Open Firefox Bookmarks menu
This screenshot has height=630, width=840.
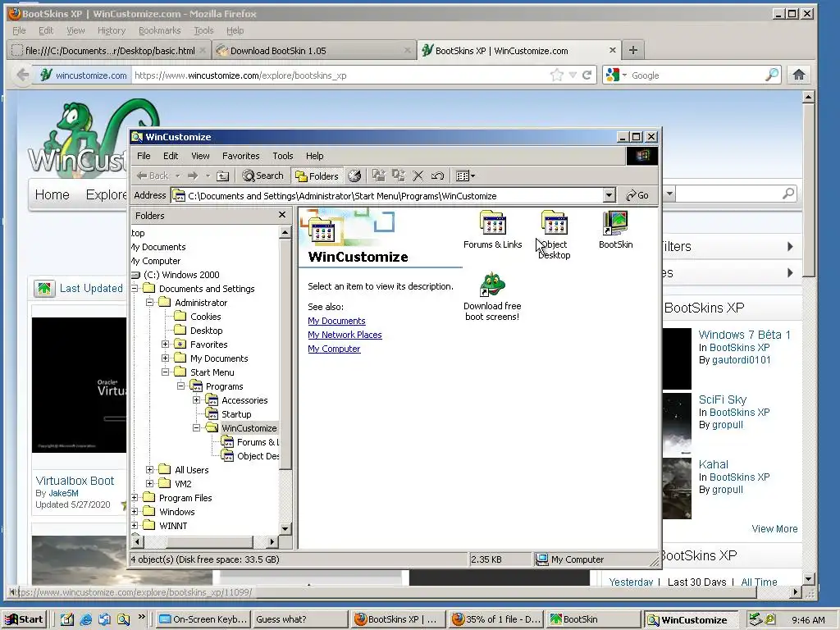(159, 30)
